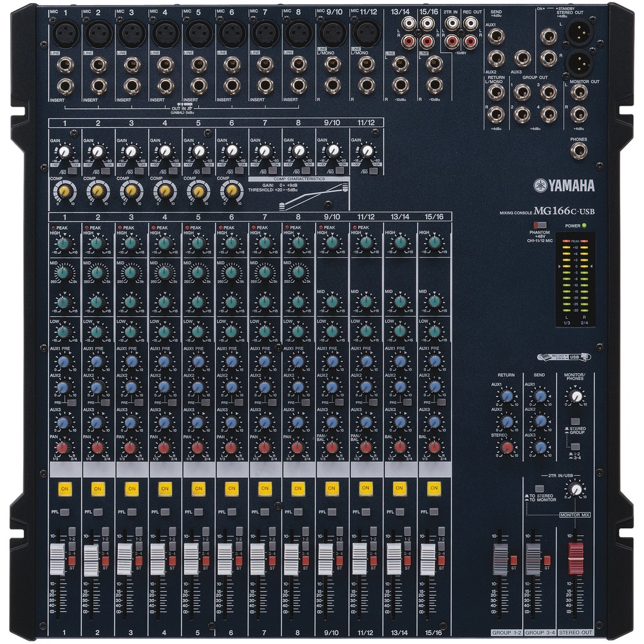This screenshot has height=644, width=644.
Task: Turn the red PAN knob on channel 6
Action: (x=231, y=448)
